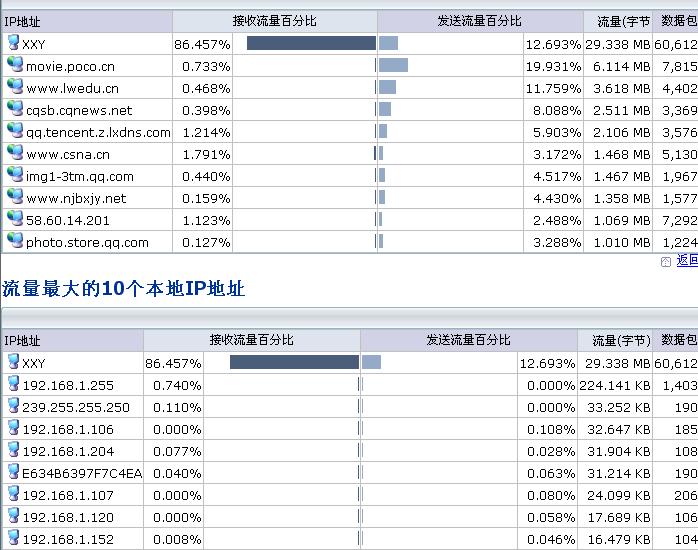698x550 pixels.
Task: Click the 返回 return link
Action: coord(686,261)
